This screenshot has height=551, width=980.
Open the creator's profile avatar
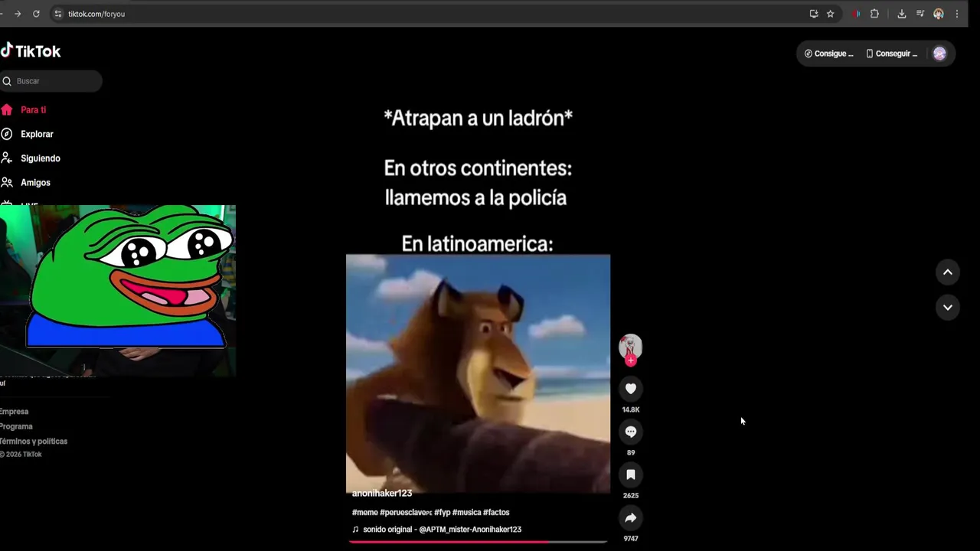click(x=631, y=346)
